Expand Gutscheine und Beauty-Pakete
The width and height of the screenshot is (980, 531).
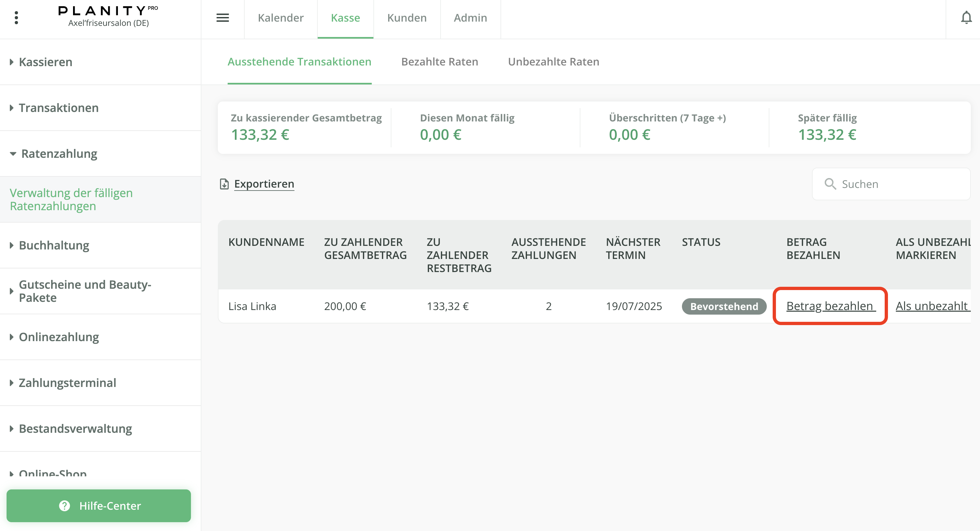85,291
